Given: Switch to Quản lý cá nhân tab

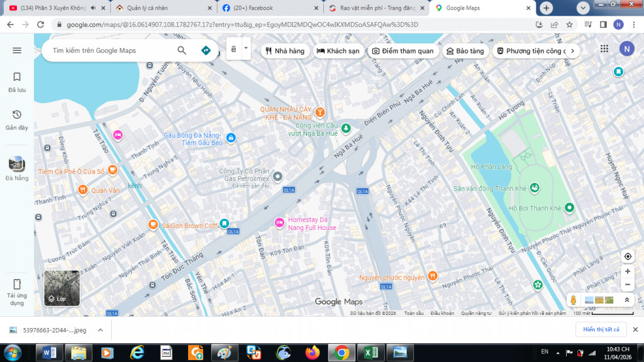Looking at the screenshot, I should coord(160,8).
